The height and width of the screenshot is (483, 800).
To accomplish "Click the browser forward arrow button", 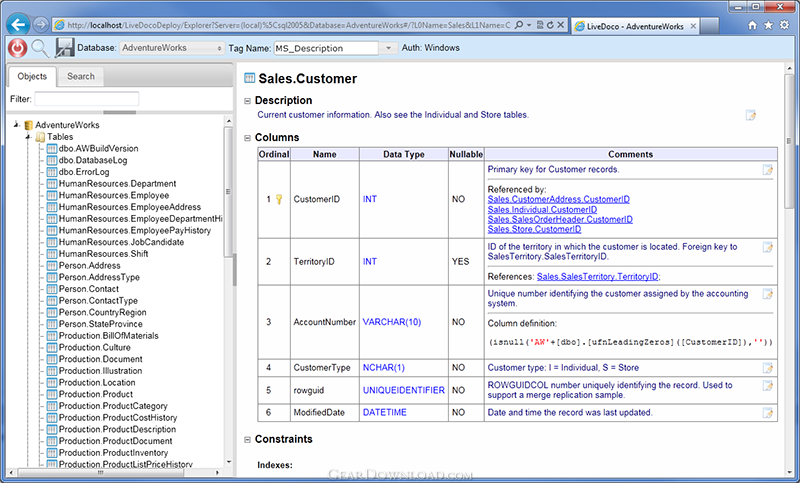I will click(40, 24).
